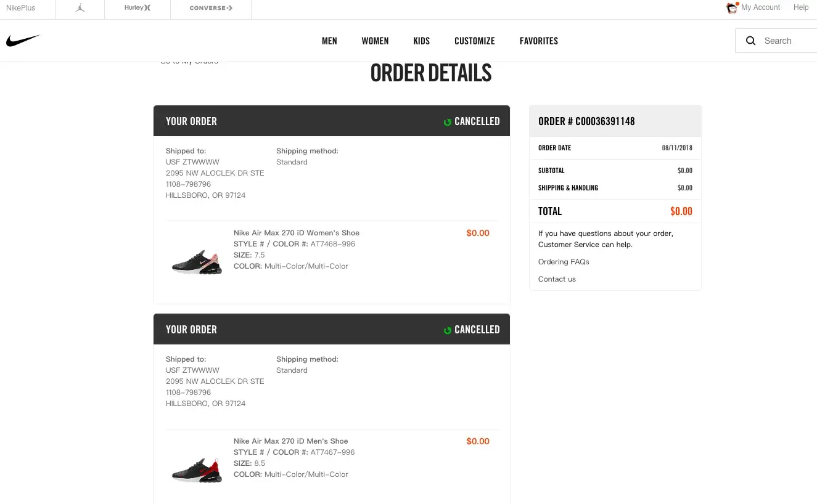817x504 pixels.
Task: Open the Kids menu
Action: [421, 41]
